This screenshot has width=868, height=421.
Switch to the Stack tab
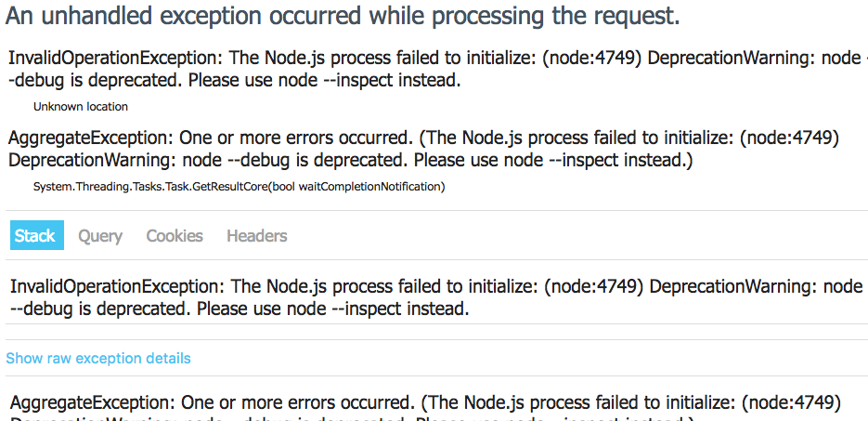34,236
